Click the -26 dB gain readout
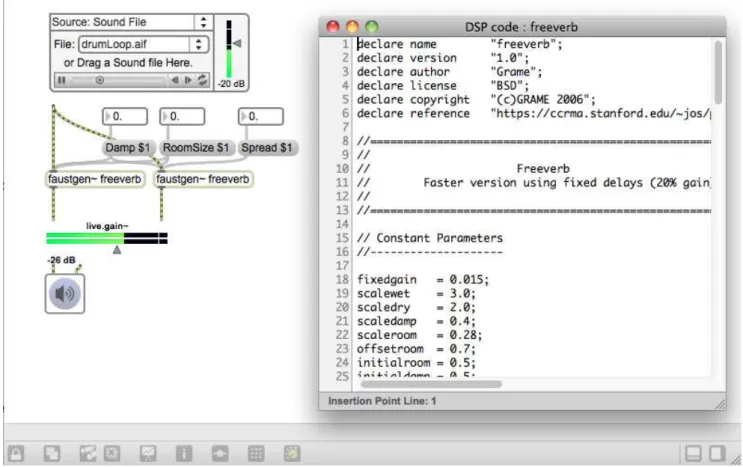743x467 pixels. [x=61, y=260]
